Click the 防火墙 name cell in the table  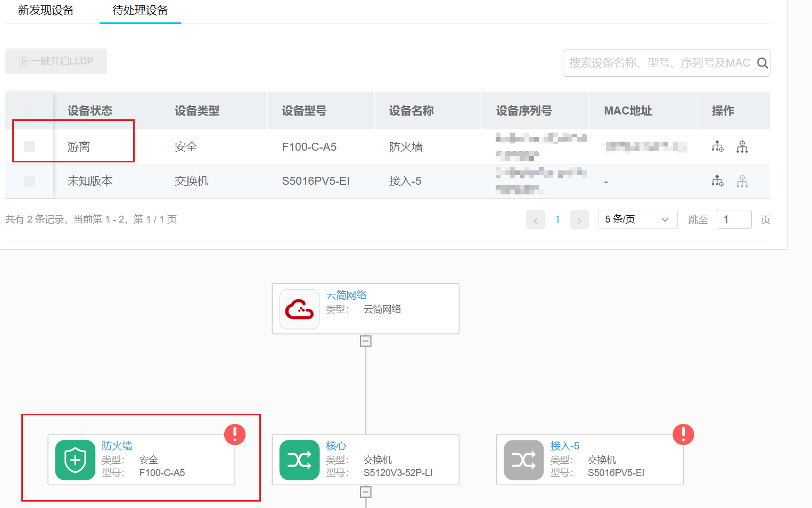coord(406,147)
